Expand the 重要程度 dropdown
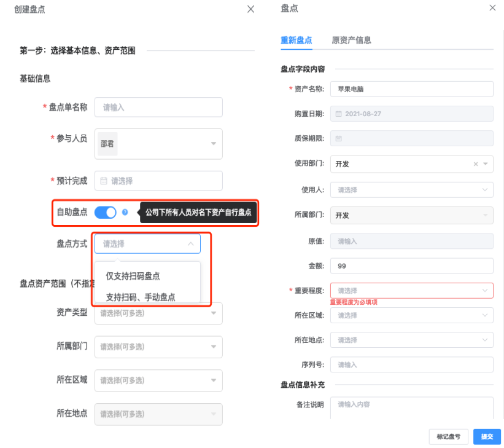This screenshot has width=504, height=448. pyautogui.click(x=484, y=290)
